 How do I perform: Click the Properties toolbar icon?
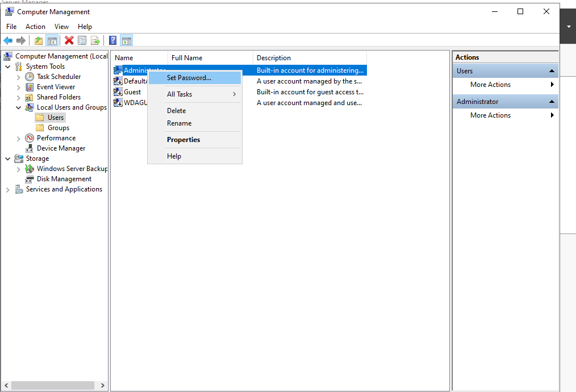pyautogui.click(x=82, y=40)
